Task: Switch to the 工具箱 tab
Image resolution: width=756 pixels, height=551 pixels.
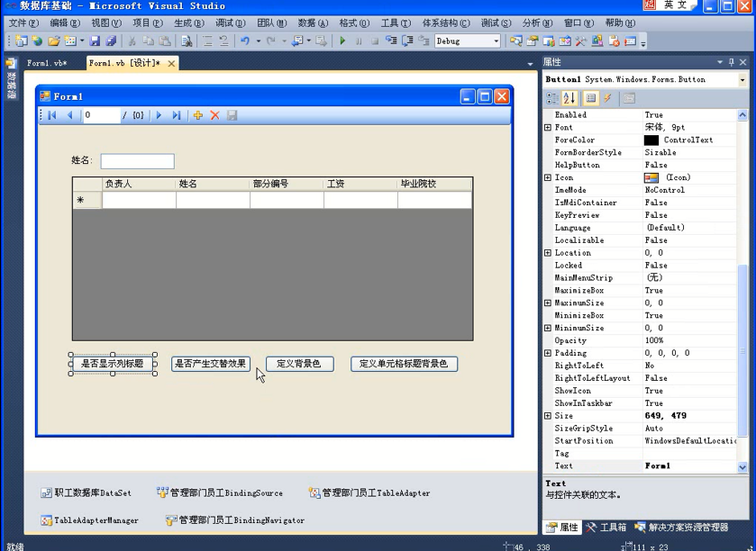Action: pos(607,528)
